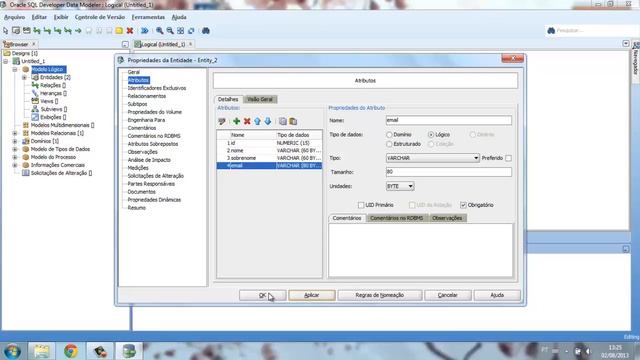Click the default size refresh icon in toolbar
The height and width of the screenshot is (360, 640).
pos(191,31)
